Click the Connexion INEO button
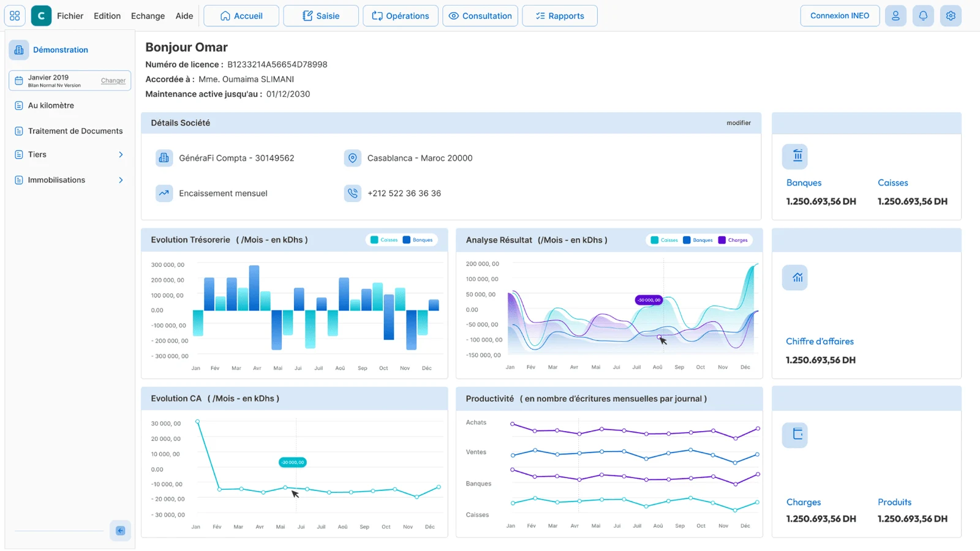The width and height of the screenshot is (980, 551). coord(840,16)
